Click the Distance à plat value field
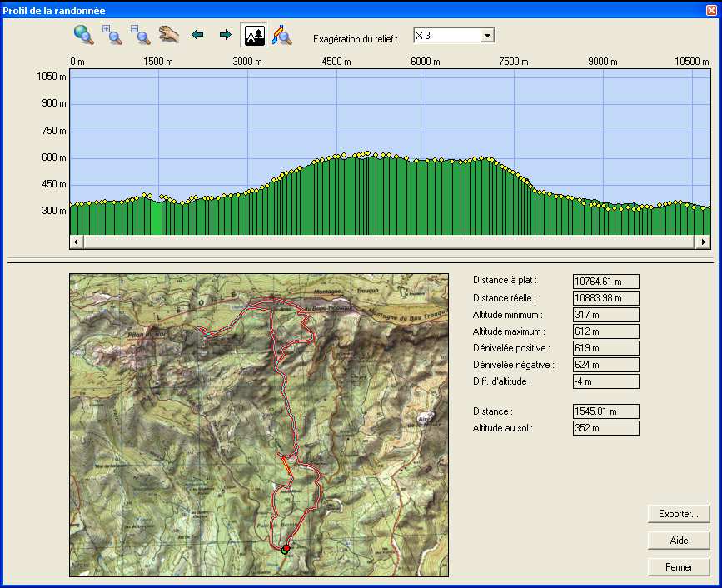 pos(606,282)
